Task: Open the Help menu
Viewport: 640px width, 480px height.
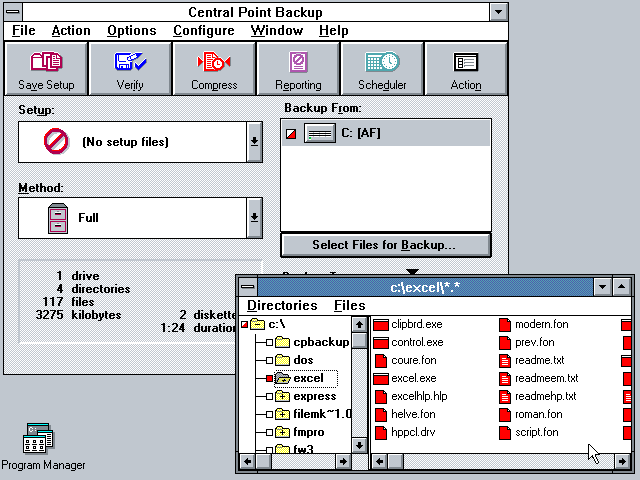Action: point(333,31)
